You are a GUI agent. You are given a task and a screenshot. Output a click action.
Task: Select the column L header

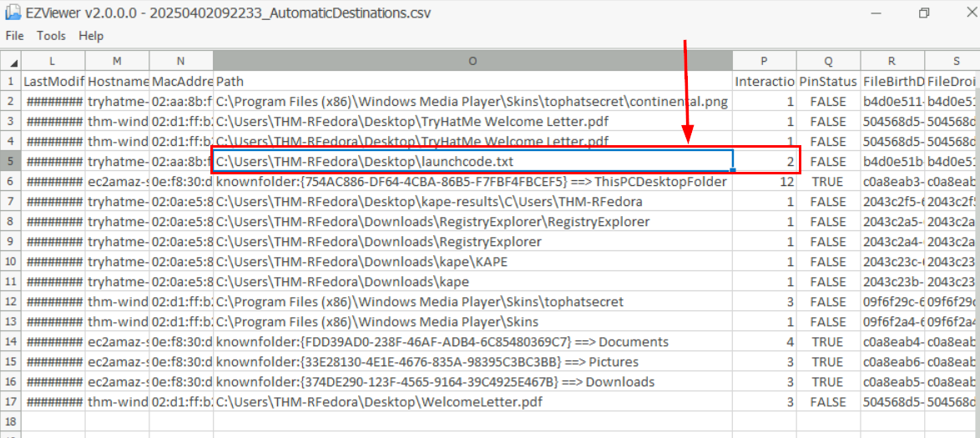(x=53, y=61)
